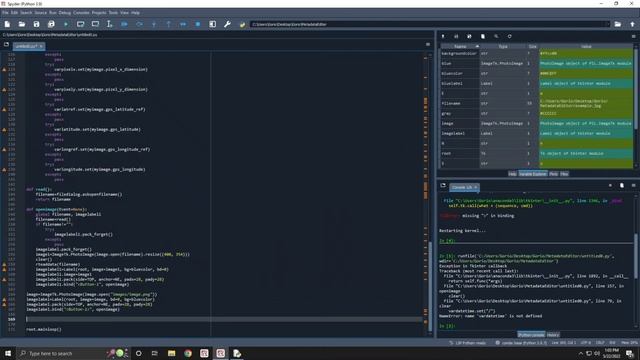Select the untitled0.py editor tab
Screen dimensions: 640x360
point(29,46)
